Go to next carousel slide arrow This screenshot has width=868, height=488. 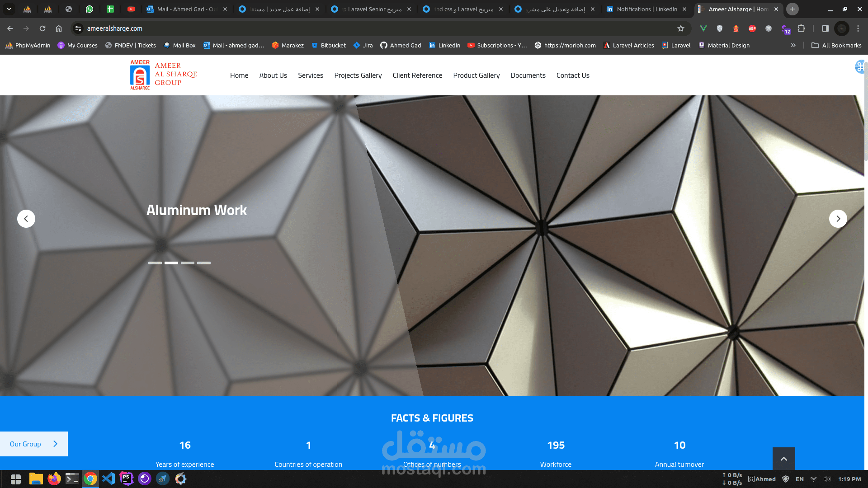[x=838, y=219]
